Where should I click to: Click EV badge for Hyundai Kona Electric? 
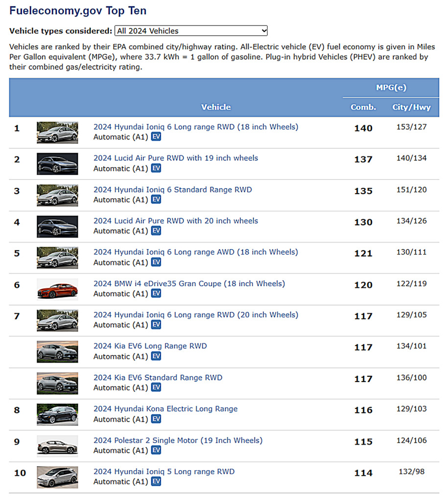[x=156, y=419]
